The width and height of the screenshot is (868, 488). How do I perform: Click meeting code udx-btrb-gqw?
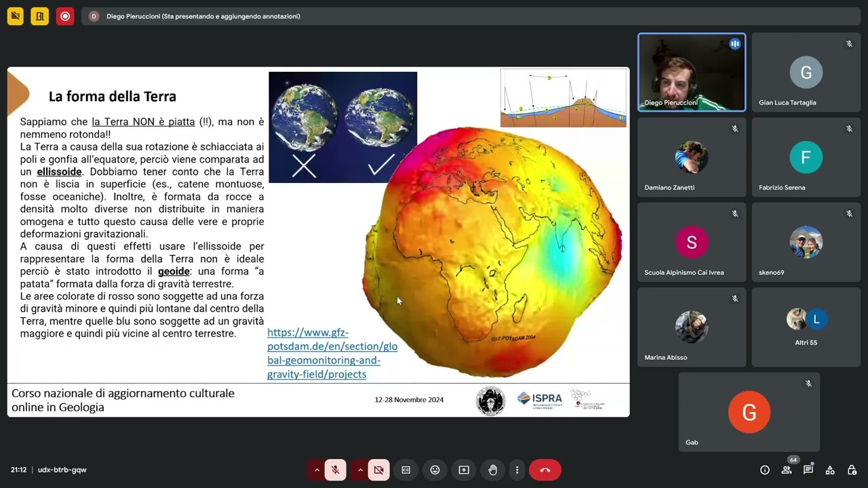[x=62, y=470]
